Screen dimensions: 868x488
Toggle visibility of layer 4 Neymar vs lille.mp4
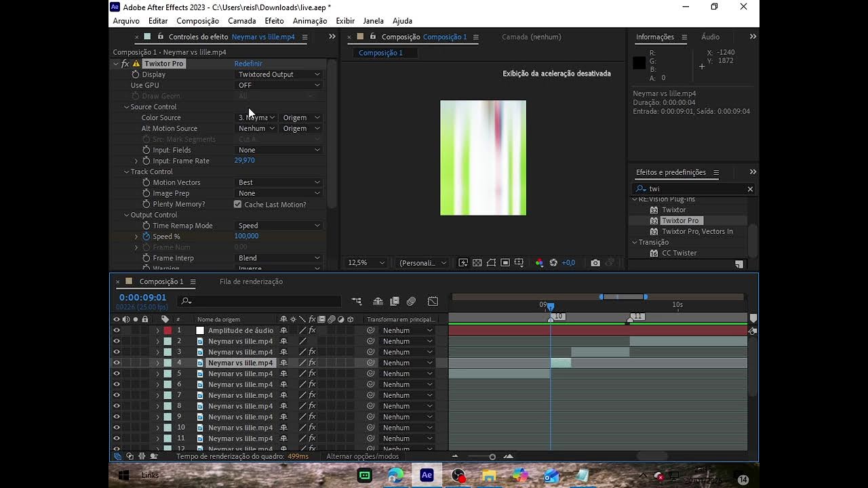[x=117, y=363]
